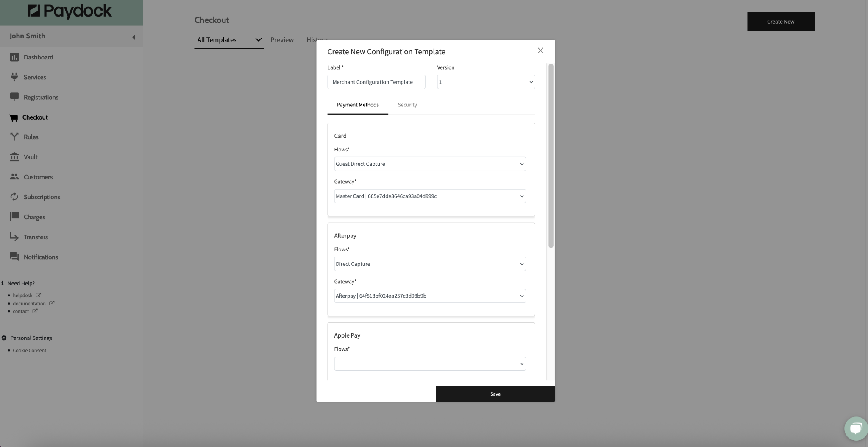This screenshot has width=868, height=447.
Task: Click the Label input field
Action: coord(376,82)
